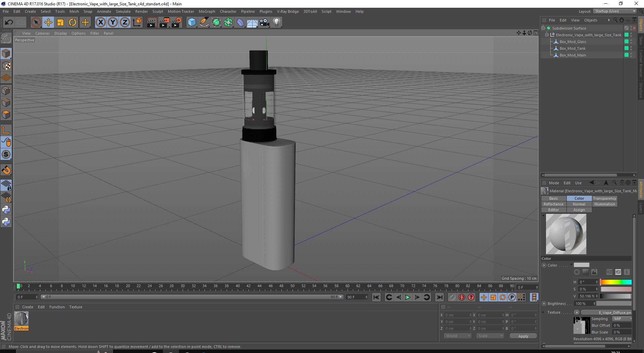Open viewport Display menu
This screenshot has height=353, width=644.
pos(60,33)
